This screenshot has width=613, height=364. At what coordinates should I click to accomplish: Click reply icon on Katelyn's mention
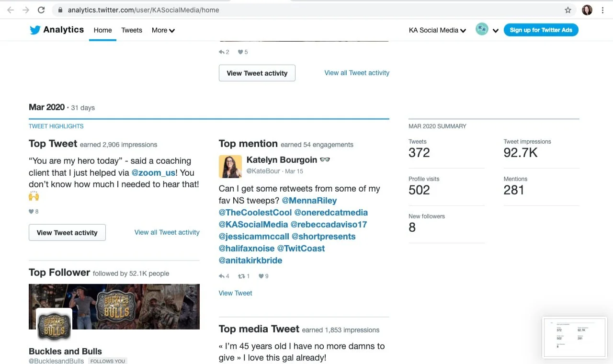[x=221, y=276]
